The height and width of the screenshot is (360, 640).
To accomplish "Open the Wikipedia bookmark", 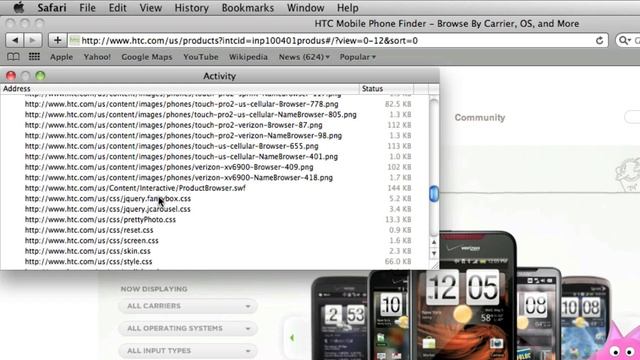I will coord(248,57).
